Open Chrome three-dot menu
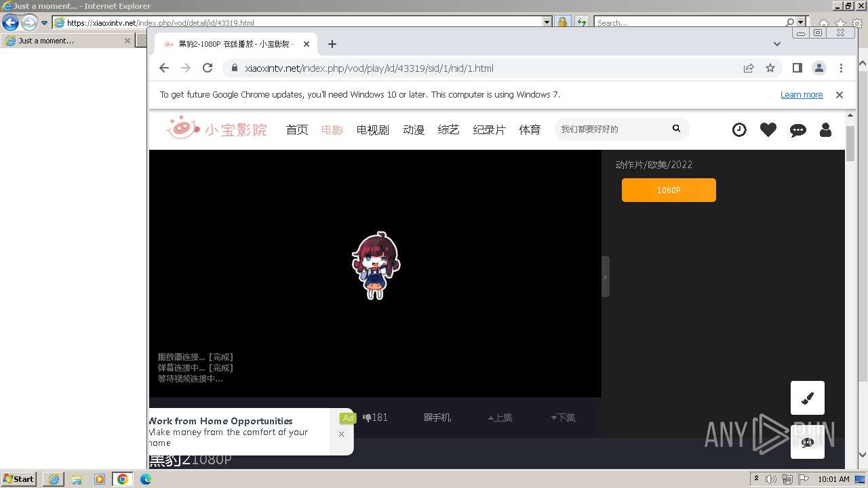 pyautogui.click(x=841, y=68)
